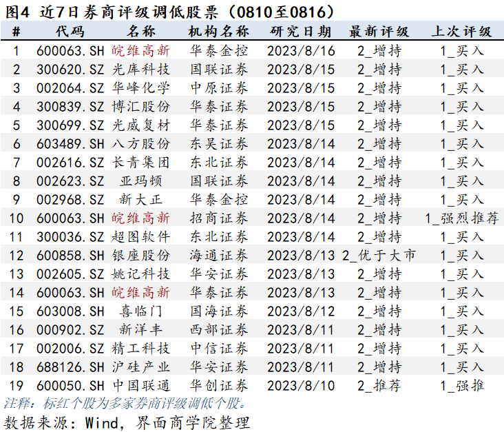Viewport: 504px width, 432px height.
Task: Click stock name 博汇股份
Action: tap(140, 107)
